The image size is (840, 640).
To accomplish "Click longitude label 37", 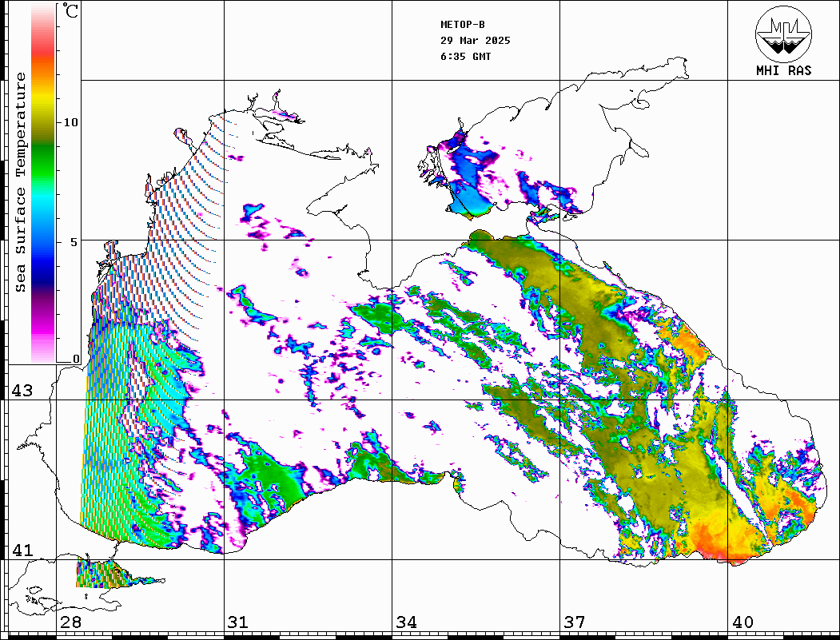I will tap(575, 622).
